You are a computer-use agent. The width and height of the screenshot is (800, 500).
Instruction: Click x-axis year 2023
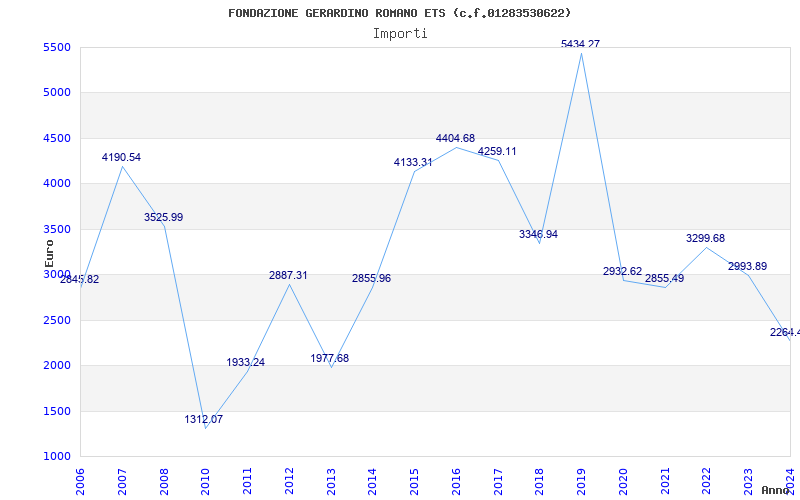pyautogui.click(x=748, y=481)
